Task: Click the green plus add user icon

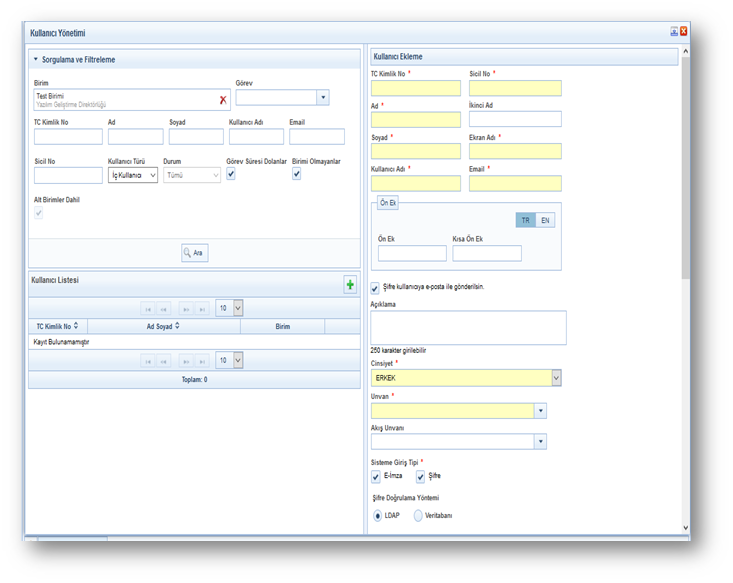Action: click(x=350, y=285)
